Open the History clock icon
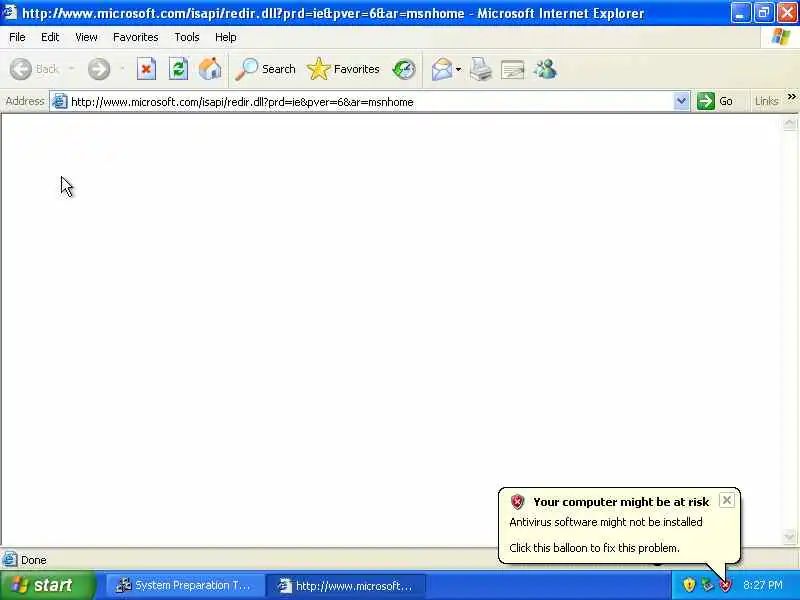 tap(404, 69)
